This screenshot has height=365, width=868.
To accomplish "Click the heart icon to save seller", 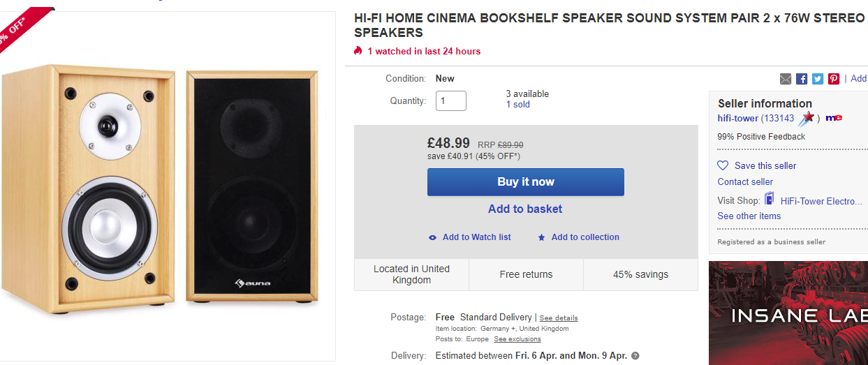I will coord(723,165).
